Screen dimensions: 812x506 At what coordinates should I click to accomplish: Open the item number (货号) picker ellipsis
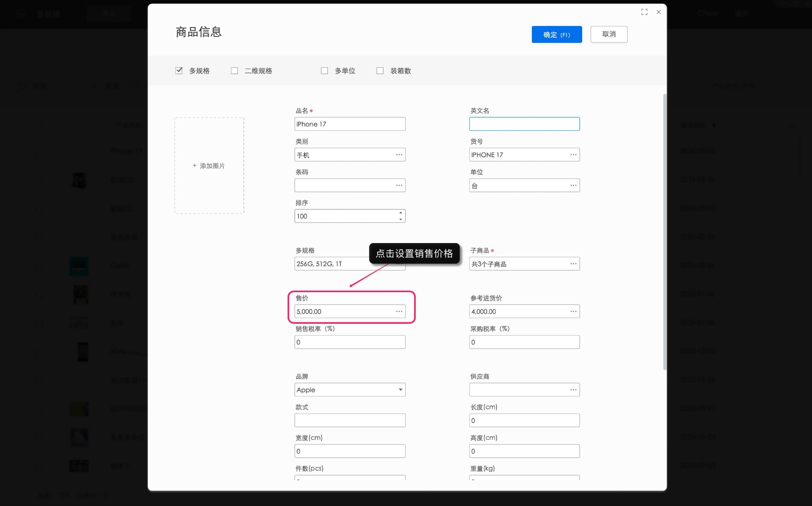(x=573, y=155)
